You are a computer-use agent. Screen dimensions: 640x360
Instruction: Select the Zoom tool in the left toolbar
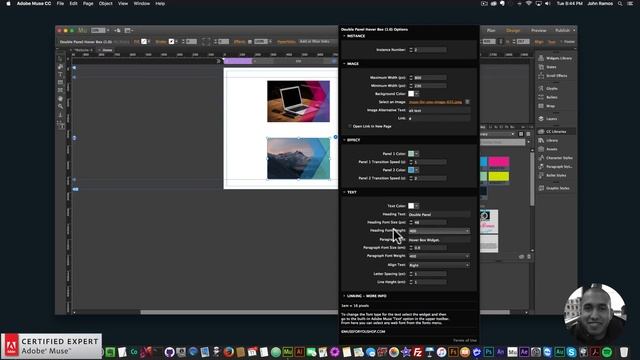click(x=60, y=106)
